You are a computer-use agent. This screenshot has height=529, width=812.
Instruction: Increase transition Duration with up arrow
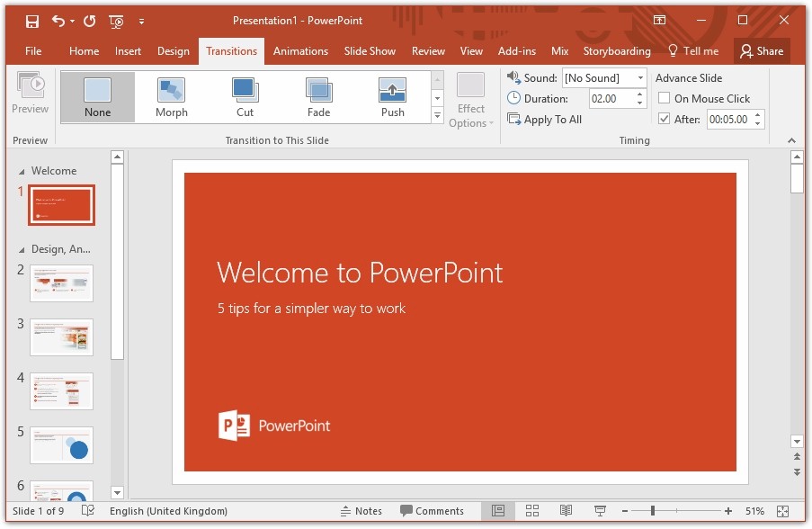[640, 94]
